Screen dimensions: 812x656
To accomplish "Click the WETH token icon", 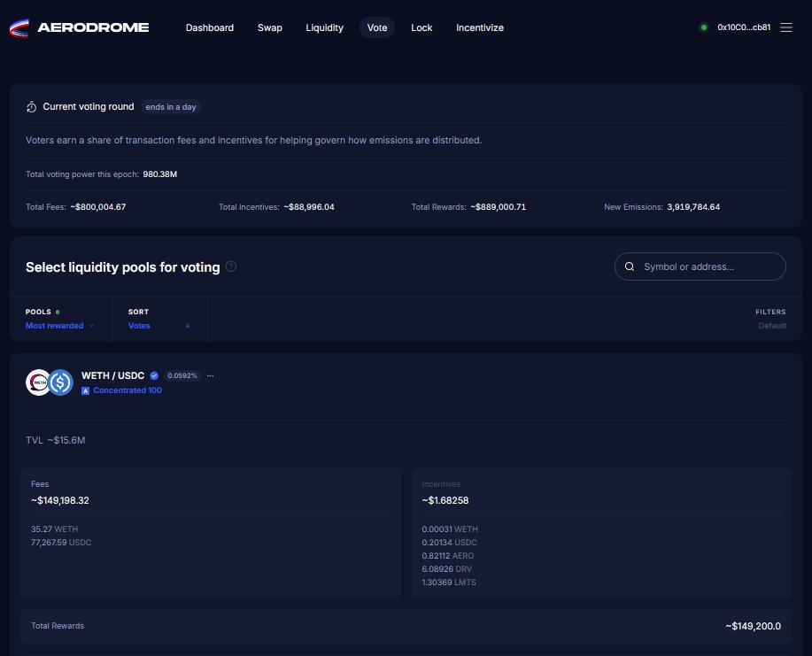I will pyautogui.click(x=38, y=382).
